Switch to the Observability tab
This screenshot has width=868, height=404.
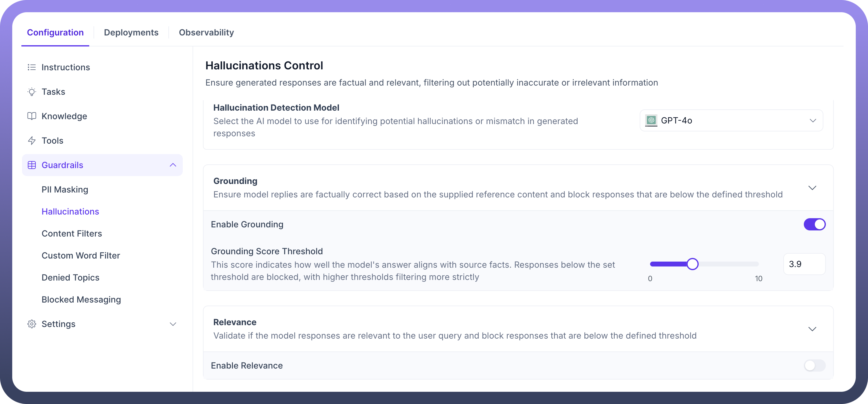(x=206, y=32)
